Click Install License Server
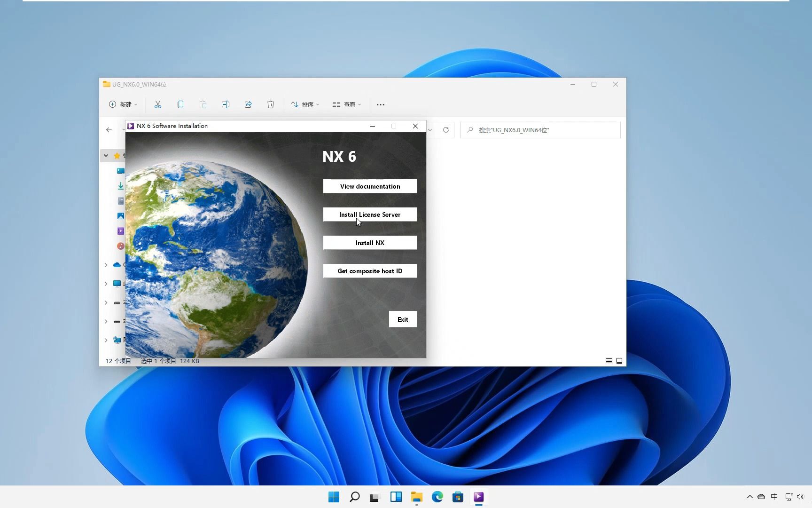Image resolution: width=812 pixels, height=508 pixels. click(370, 214)
